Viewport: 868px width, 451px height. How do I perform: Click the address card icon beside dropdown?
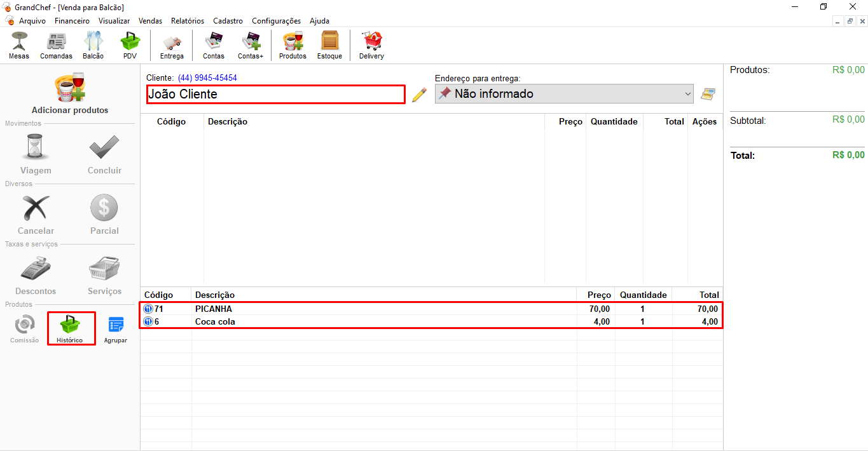coord(708,94)
